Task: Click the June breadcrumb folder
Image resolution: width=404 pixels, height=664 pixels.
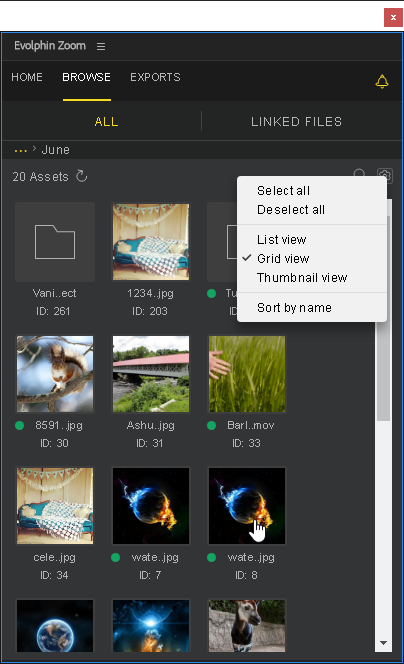Action: pos(55,150)
